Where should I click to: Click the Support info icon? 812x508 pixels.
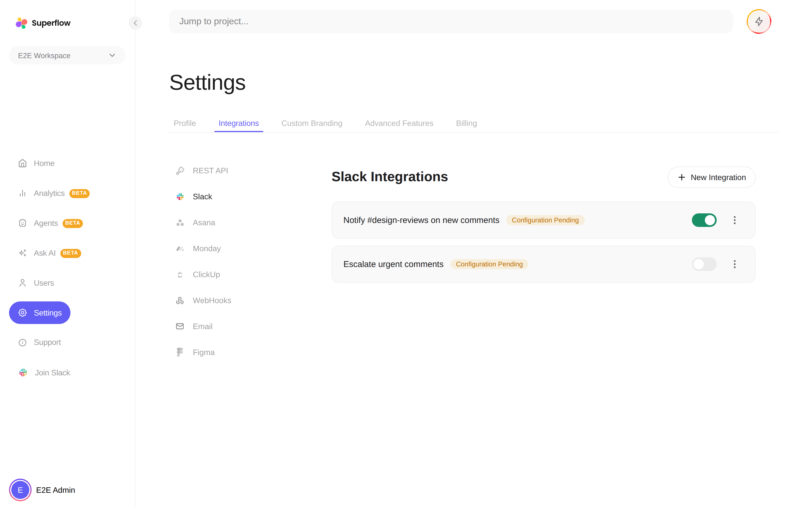click(x=23, y=342)
